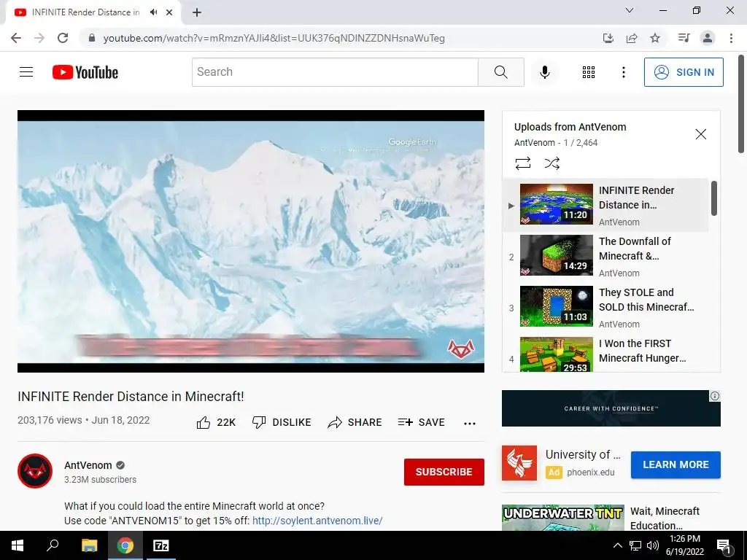The image size is (747, 560).
Task: Like the video with thumbs up
Action: (216, 422)
